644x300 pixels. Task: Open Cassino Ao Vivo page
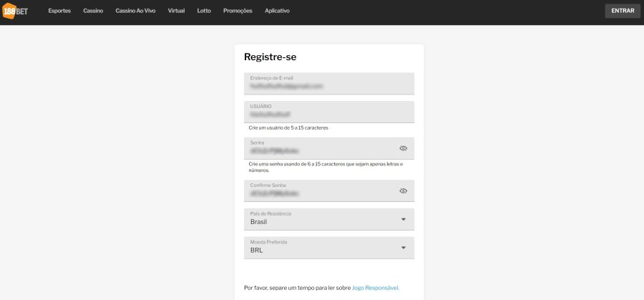click(x=135, y=11)
